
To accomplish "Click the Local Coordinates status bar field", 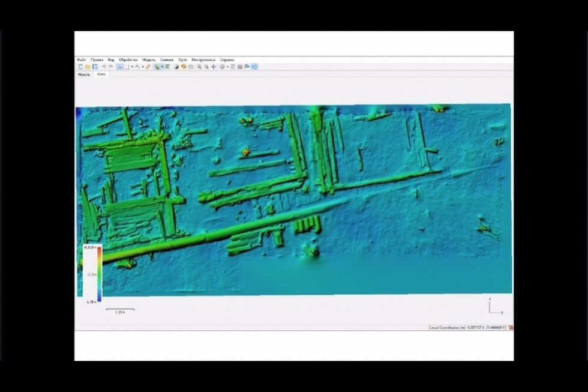I will coord(467,327).
